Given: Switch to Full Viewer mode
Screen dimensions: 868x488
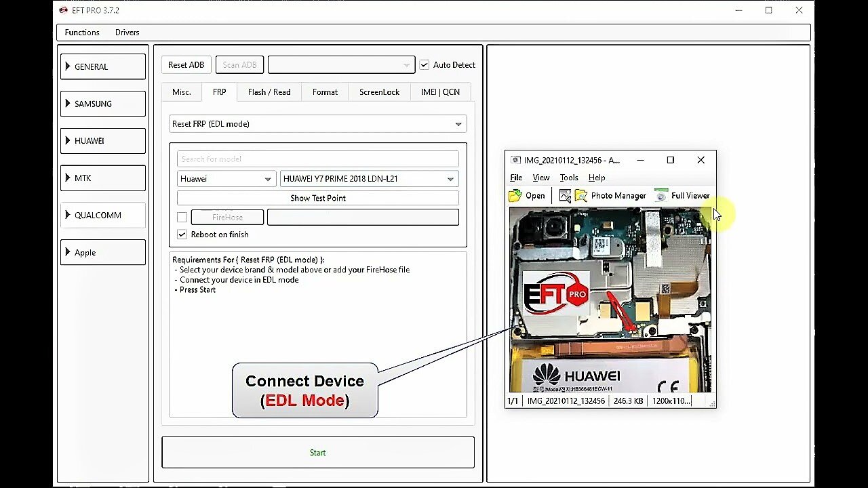Looking at the screenshot, I should tap(682, 196).
